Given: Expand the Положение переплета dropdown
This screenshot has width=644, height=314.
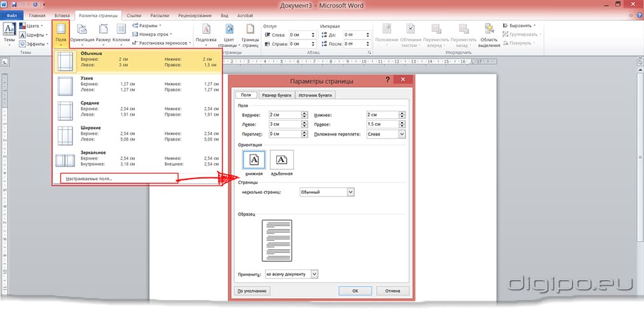Looking at the screenshot, I should tap(402, 134).
